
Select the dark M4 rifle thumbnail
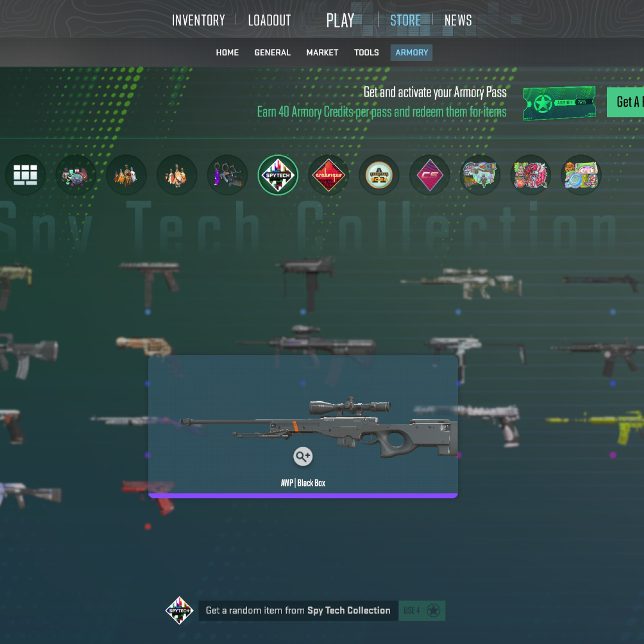click(597, 357)
